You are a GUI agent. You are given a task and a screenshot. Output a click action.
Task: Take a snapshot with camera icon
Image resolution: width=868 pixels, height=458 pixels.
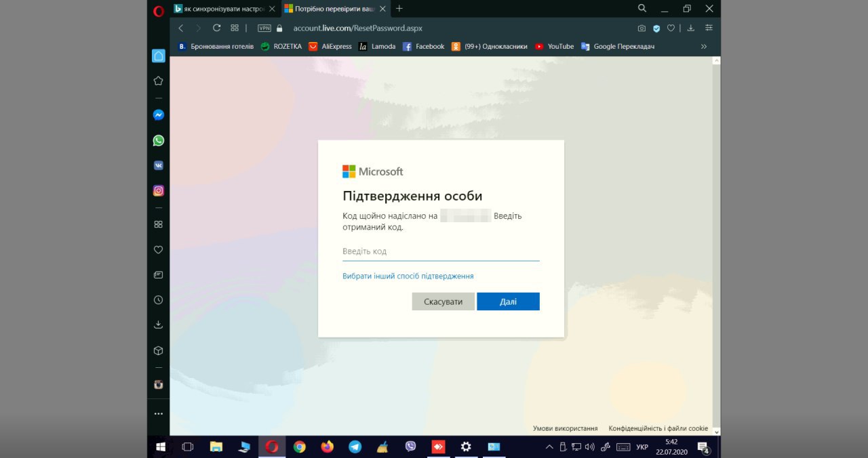pyautogui.click(x=642, y=28)
